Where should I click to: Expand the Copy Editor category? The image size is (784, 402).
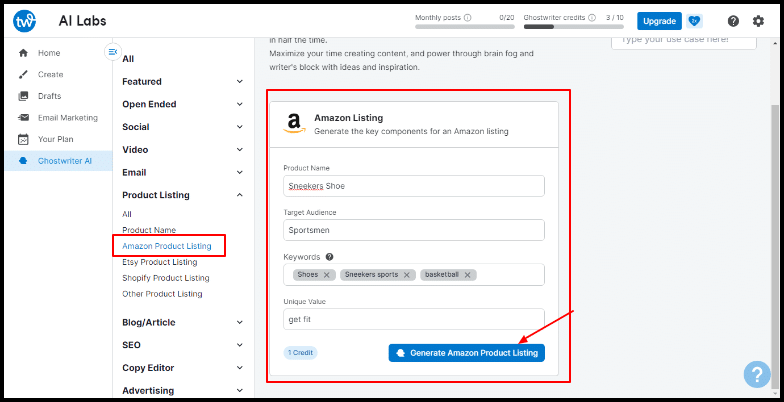coord(240,368)
